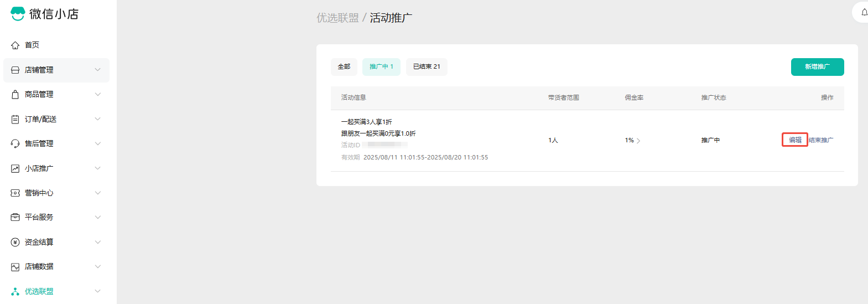Image resolution: width=868 pixels, height=304 pixels.
Task: Click the home icon beside 首页
Action: click(x=15, y=45)
